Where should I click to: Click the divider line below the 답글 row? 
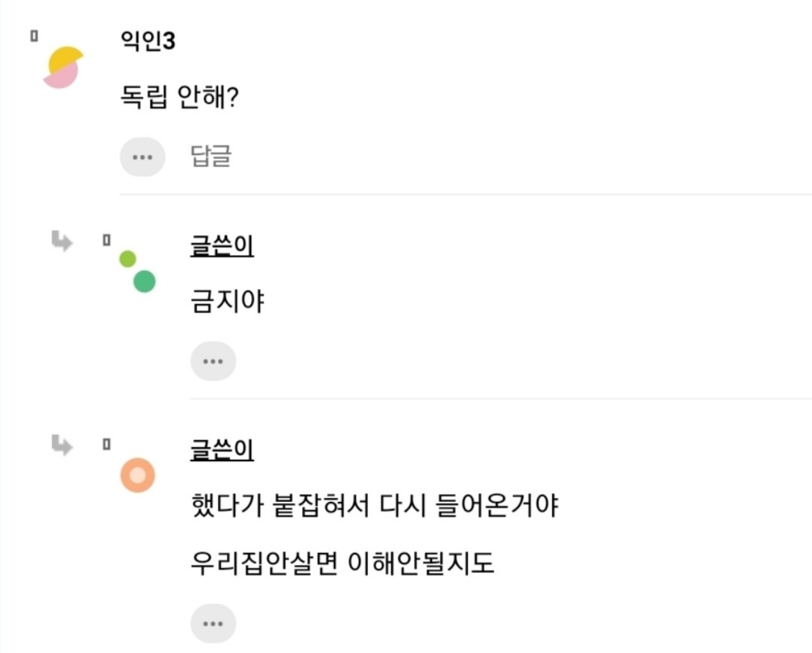[465, 194]
